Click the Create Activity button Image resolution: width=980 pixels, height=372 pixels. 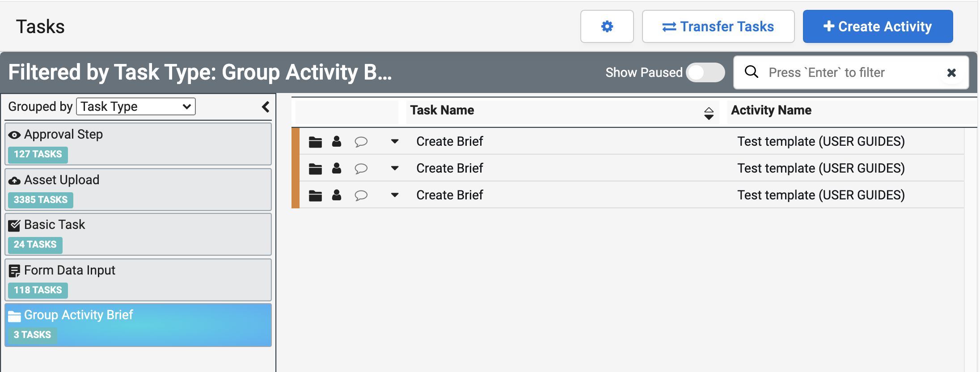[877, 26]
